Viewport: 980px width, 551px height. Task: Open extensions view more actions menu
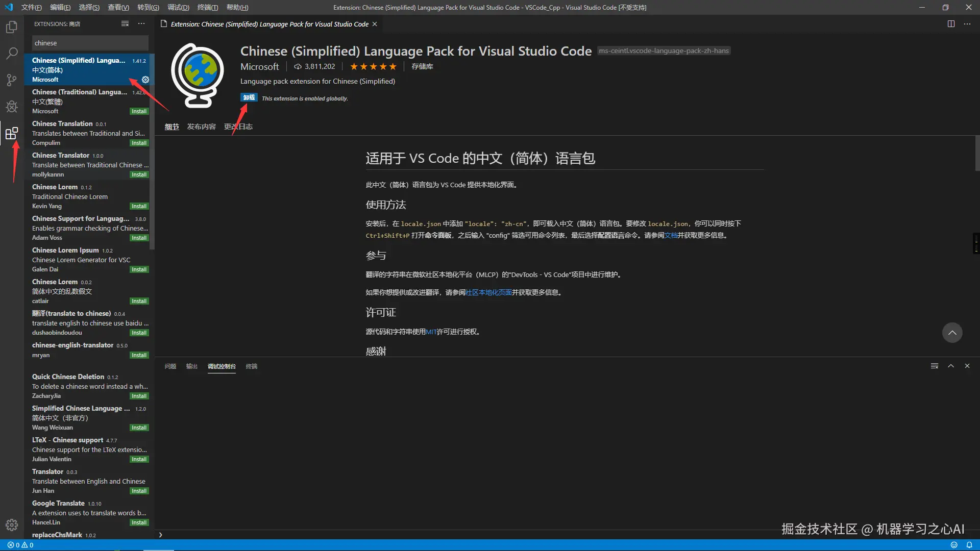click(141, 24)
